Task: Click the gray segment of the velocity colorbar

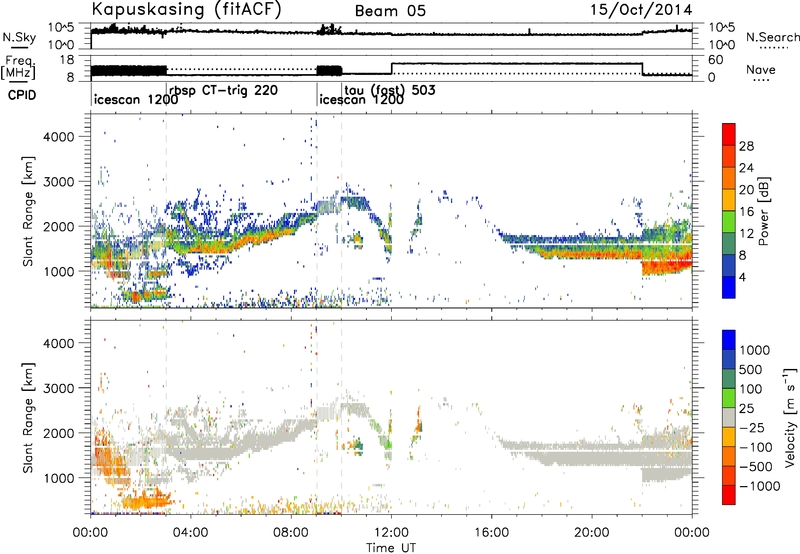Action: 729,418
